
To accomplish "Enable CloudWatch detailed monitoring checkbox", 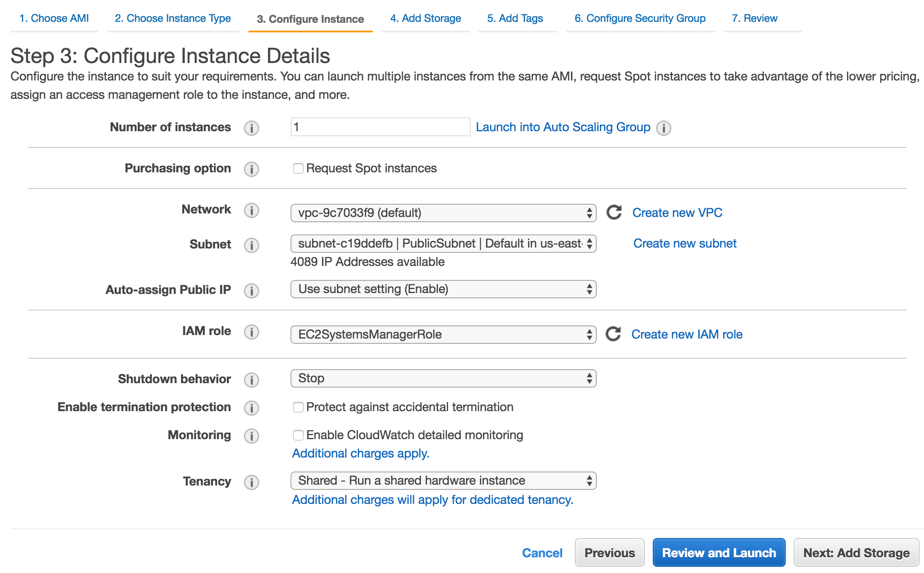I will [x=298, y=435].
